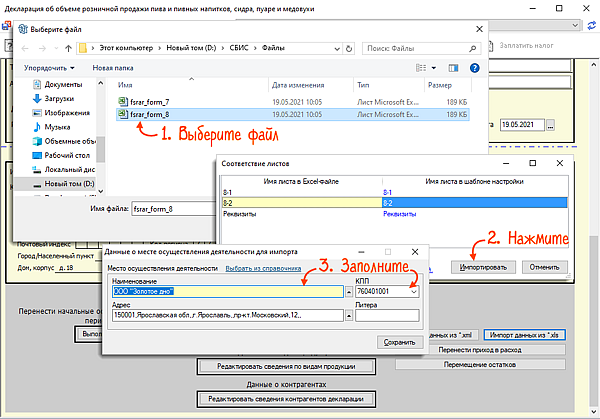This screenshot has height=419, width=600.
Task: Open the Рабочий стол folder
Action: point(66,155)
